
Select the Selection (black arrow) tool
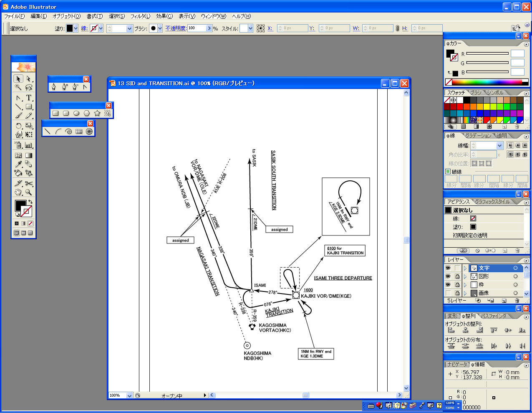pyautogui.click(x=18, y=79)
